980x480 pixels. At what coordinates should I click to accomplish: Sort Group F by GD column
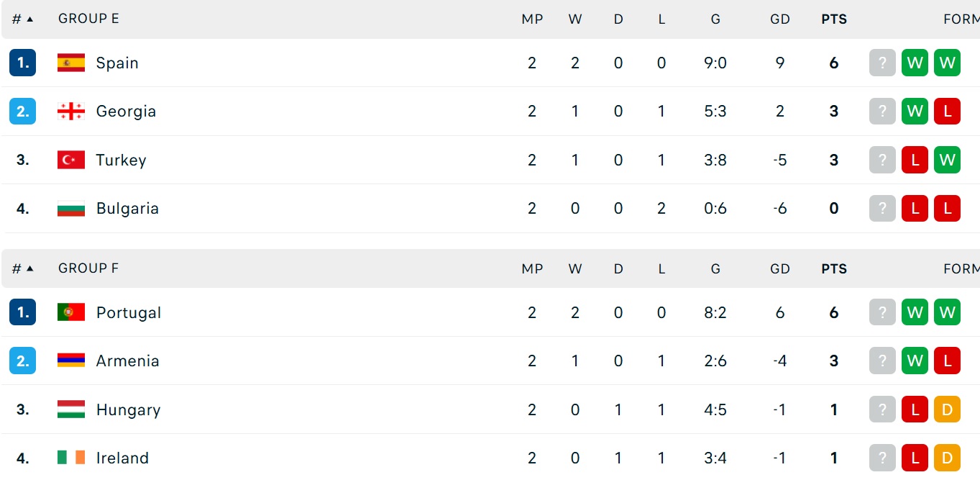(780, 268)
